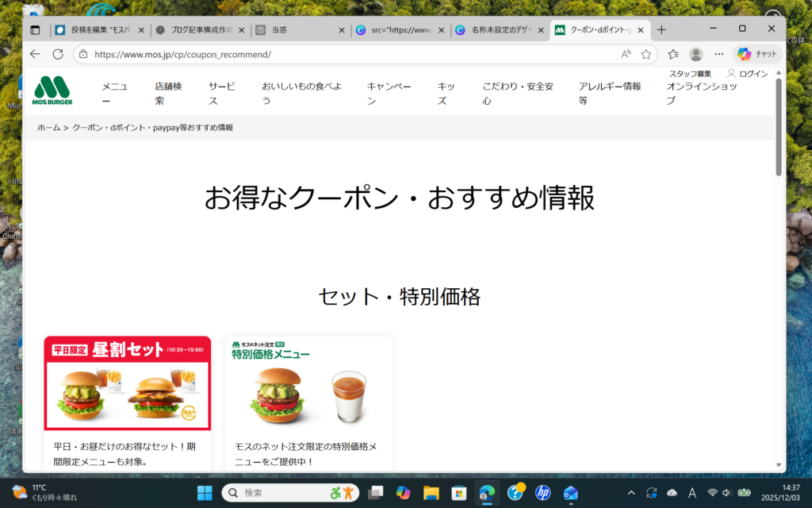Show hidden system tray icons chevron
The height and width of the screenshot is (508, 812).
click(x=631, y=493)
